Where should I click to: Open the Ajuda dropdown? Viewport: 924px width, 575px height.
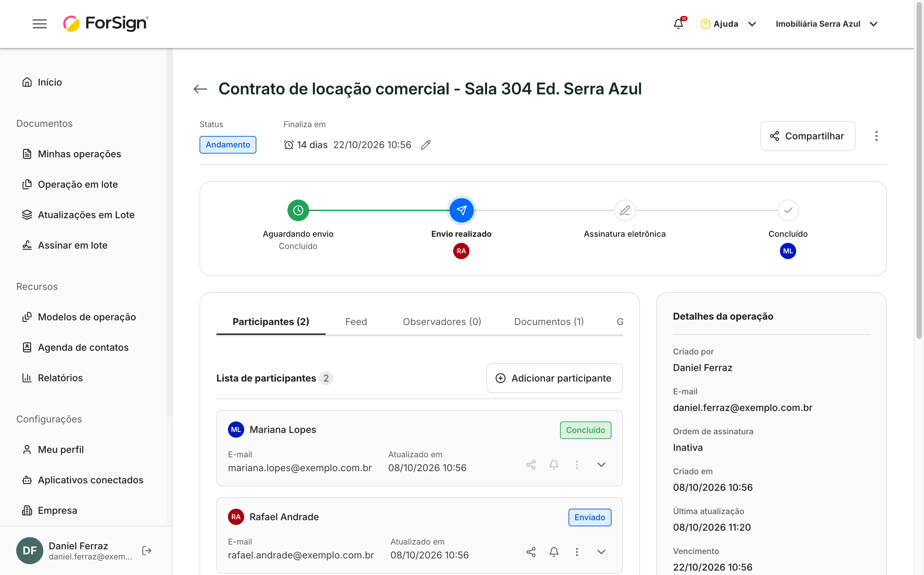click(x=728, y=24)
